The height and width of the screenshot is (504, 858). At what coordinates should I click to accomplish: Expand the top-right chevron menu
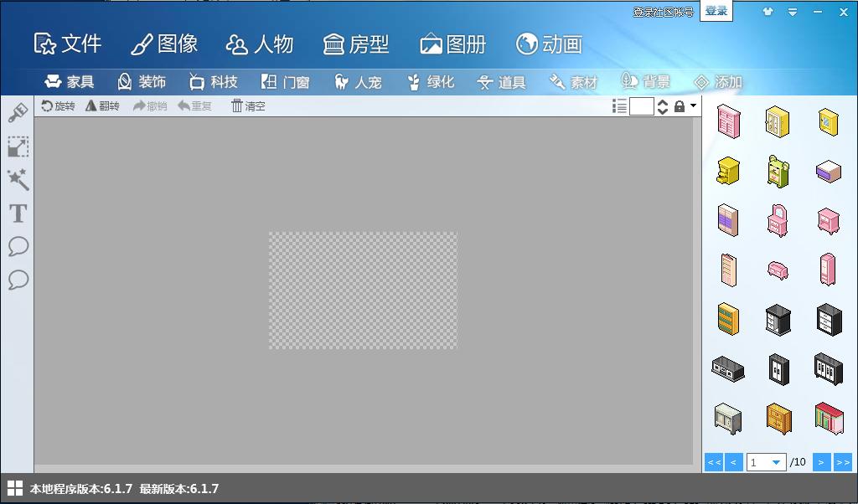point(791,13)
